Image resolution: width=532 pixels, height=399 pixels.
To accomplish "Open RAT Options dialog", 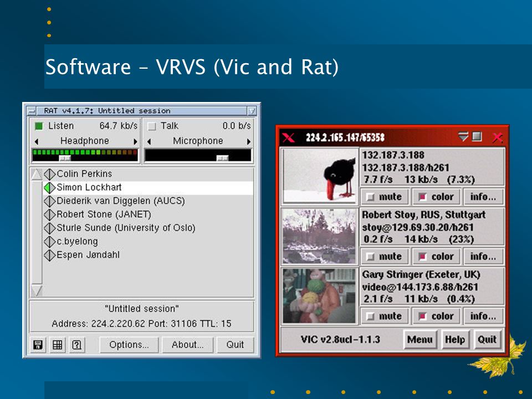I will point(129,345).
